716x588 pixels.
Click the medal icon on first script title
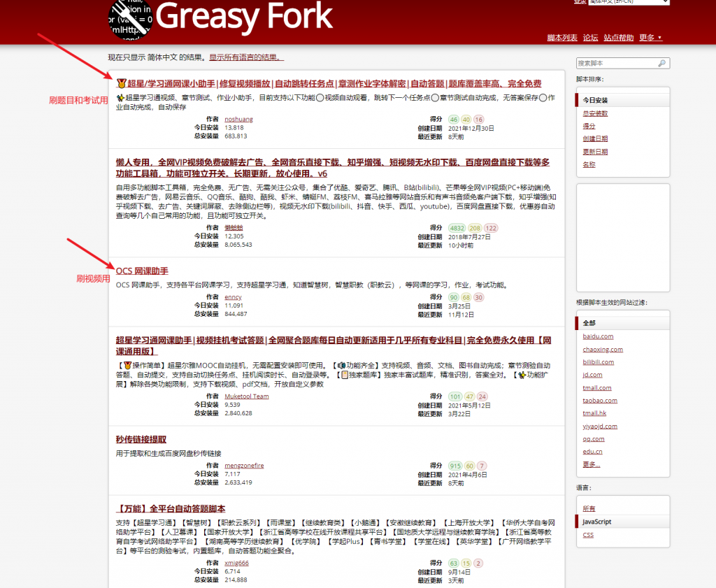coord(121,83)
